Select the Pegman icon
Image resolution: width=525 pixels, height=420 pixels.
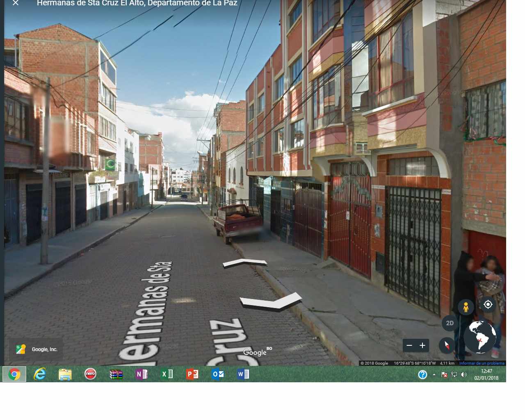coord(466,306)
